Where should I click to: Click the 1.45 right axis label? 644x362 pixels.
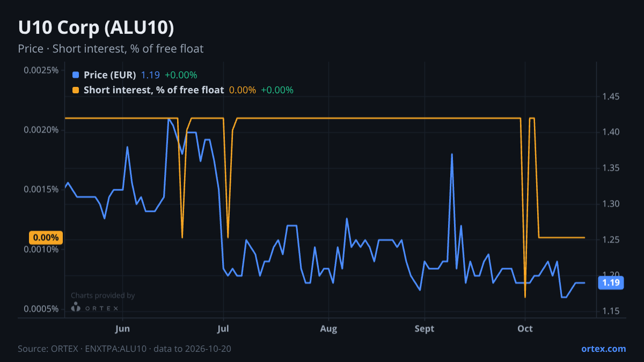tap(611, 97)
